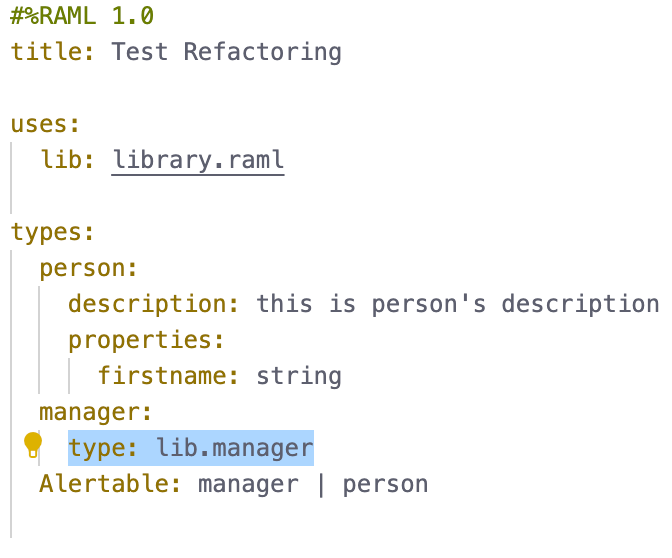Click the manager: type declaration
This screenshot has width=672, height=558.
94,412
